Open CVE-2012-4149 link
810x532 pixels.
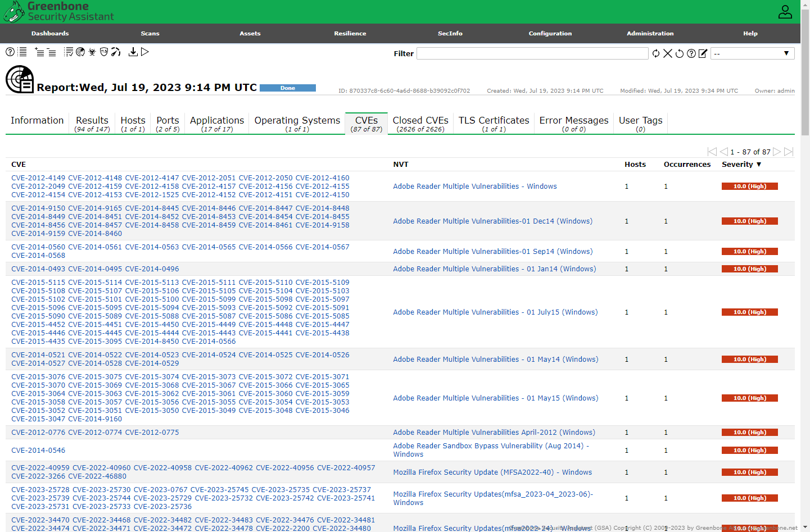pos(38,178)
